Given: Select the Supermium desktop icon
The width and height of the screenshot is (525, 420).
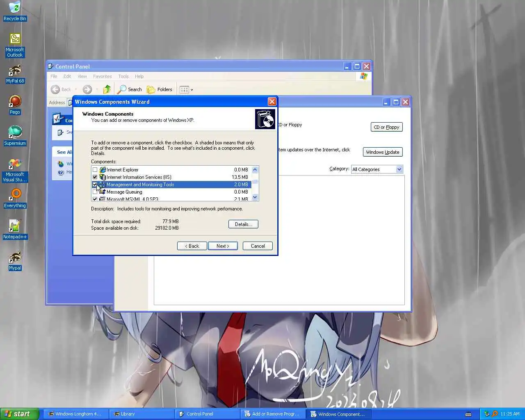Looking at the screenshot, I should coord(15,136).
